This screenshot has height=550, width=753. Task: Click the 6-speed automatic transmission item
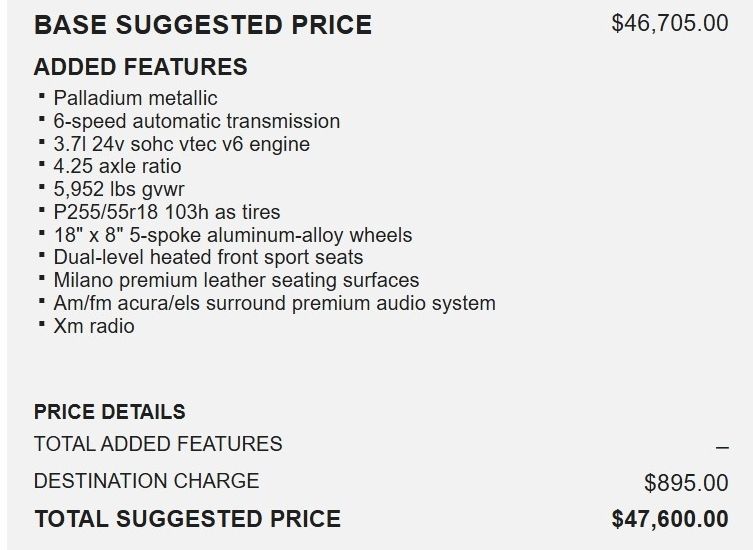(196, 121)
